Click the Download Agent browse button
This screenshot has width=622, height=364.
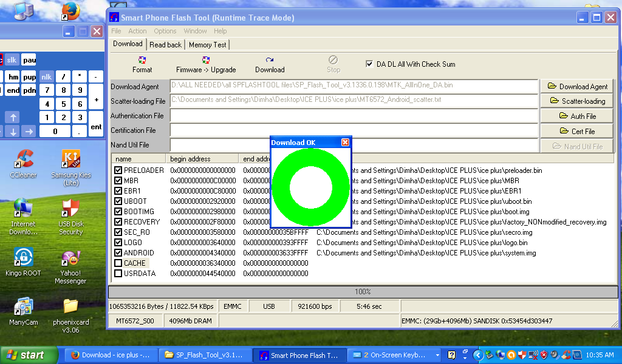577,86
